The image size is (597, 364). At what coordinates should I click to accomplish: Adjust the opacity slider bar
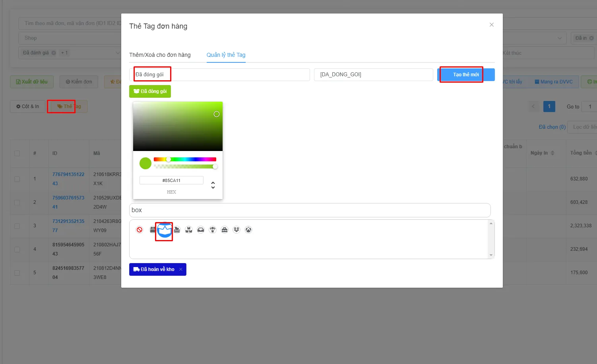pyautogui.click(x=185, y=167)
